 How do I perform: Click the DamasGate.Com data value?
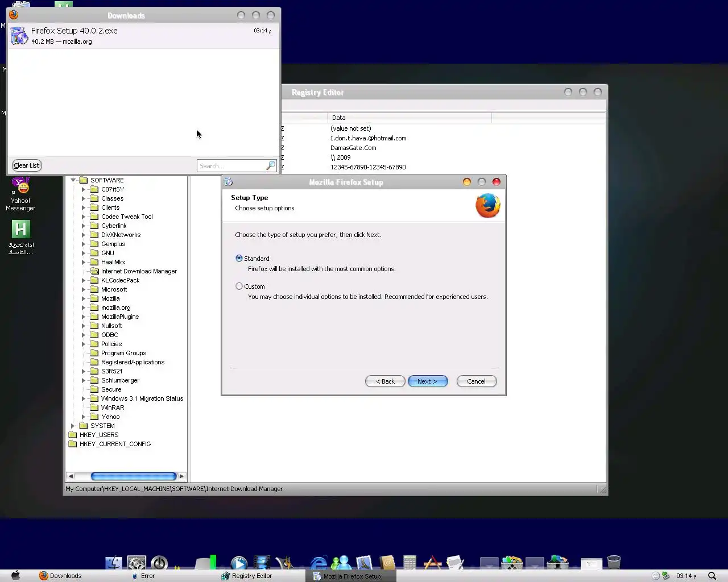[353, 148]
